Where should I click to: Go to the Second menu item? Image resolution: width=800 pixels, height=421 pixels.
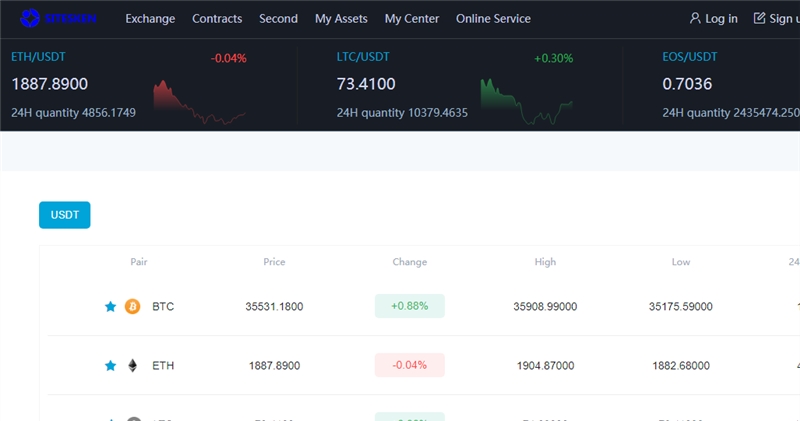(278, 19)
